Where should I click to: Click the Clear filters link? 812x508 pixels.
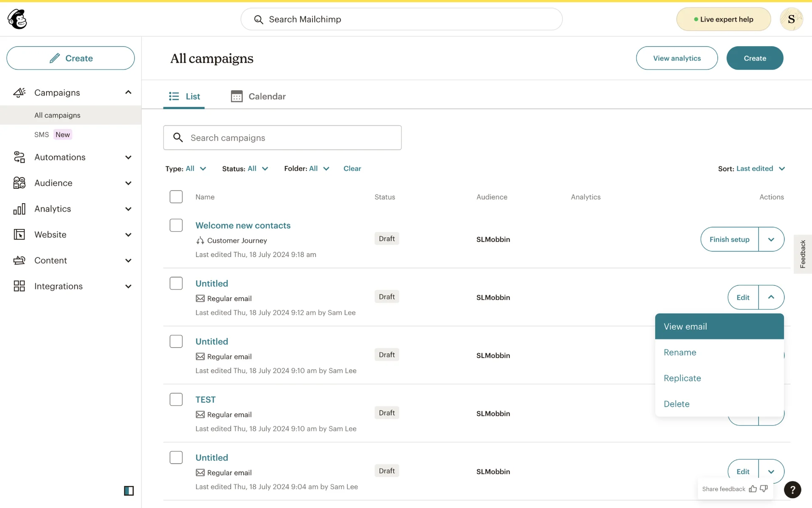click(352, 168)
